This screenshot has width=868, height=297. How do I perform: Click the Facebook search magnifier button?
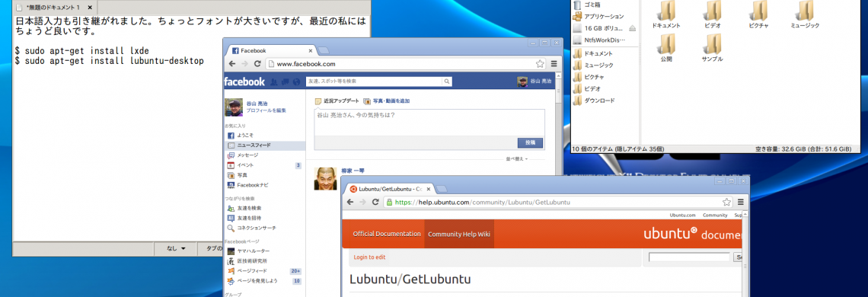pos(446,81)
